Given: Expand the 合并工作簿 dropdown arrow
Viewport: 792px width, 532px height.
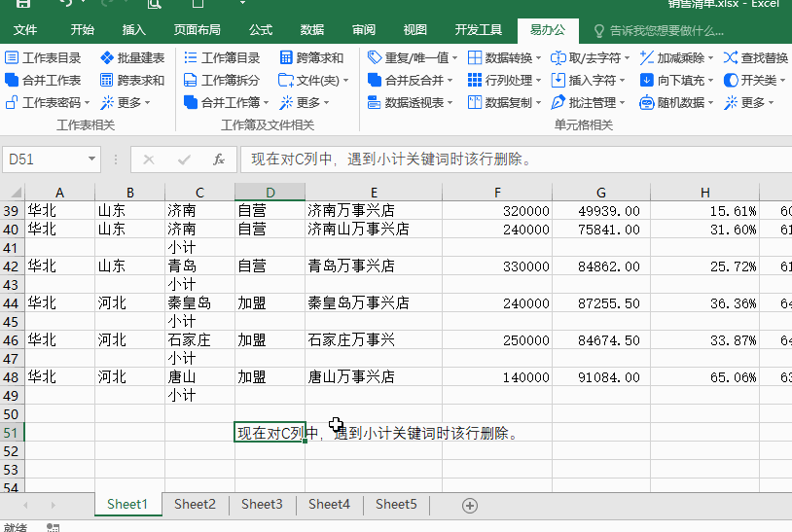Looking at the screenshot, I should tap(266, 103).
